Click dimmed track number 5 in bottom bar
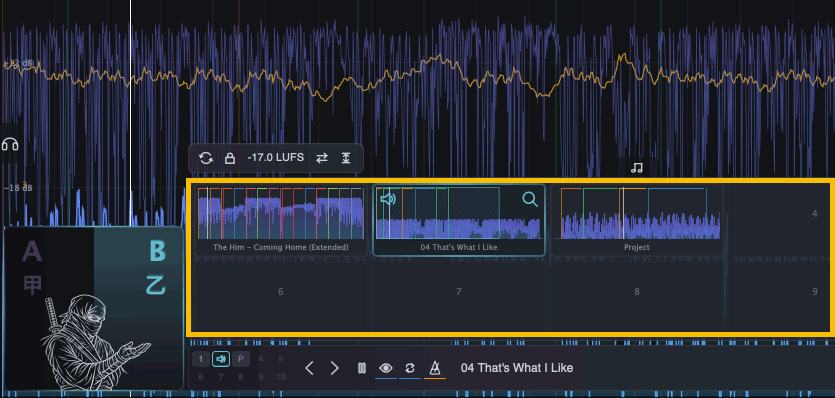 (x=281, y=360)
